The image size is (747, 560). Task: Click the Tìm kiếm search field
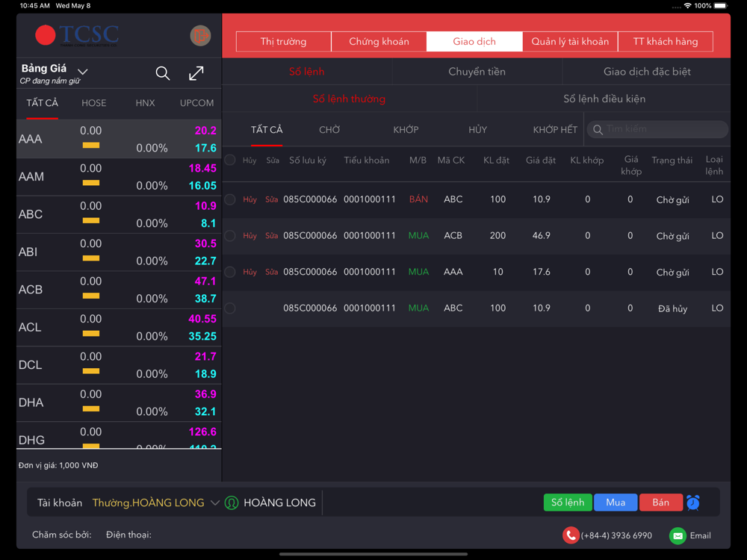(x=657, y=129)
